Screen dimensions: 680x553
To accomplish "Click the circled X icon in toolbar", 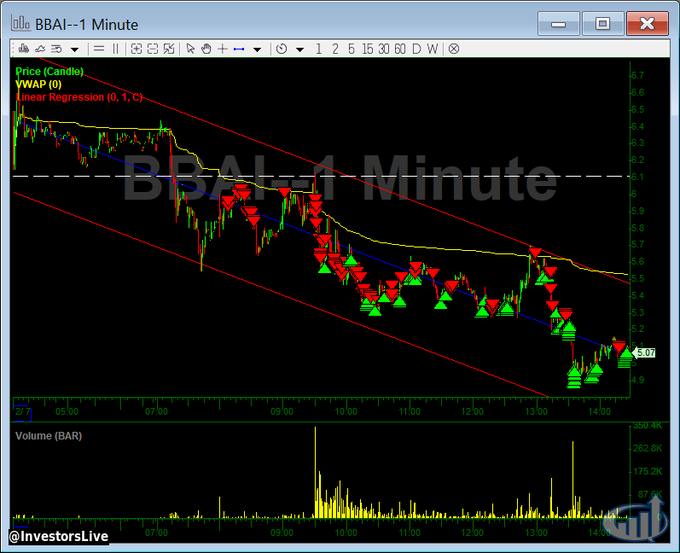I will click(x=454, y=49).
